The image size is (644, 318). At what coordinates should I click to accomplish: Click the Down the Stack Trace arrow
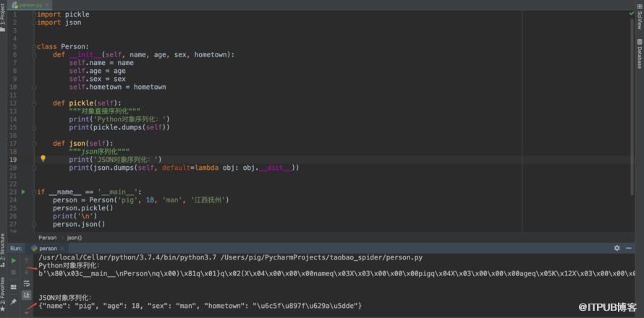pyautogui.click(x=26, y=272)
